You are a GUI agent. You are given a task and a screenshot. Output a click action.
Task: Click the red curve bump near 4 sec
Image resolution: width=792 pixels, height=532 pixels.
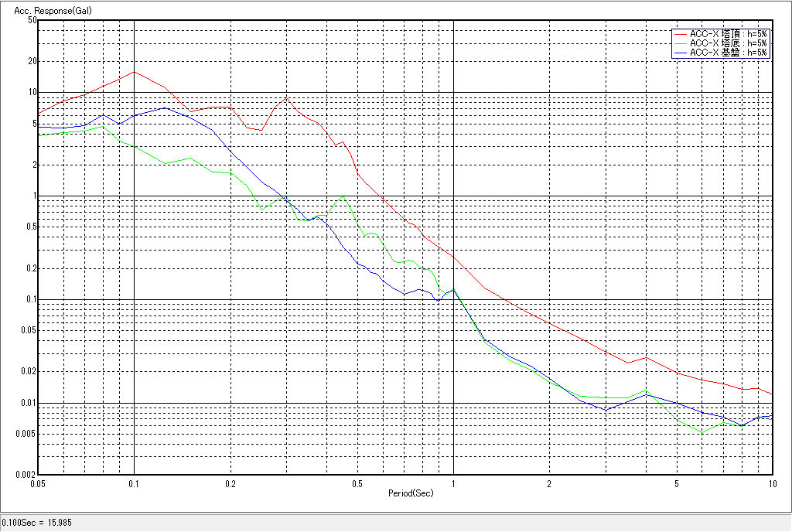click(x=645, y=357)
